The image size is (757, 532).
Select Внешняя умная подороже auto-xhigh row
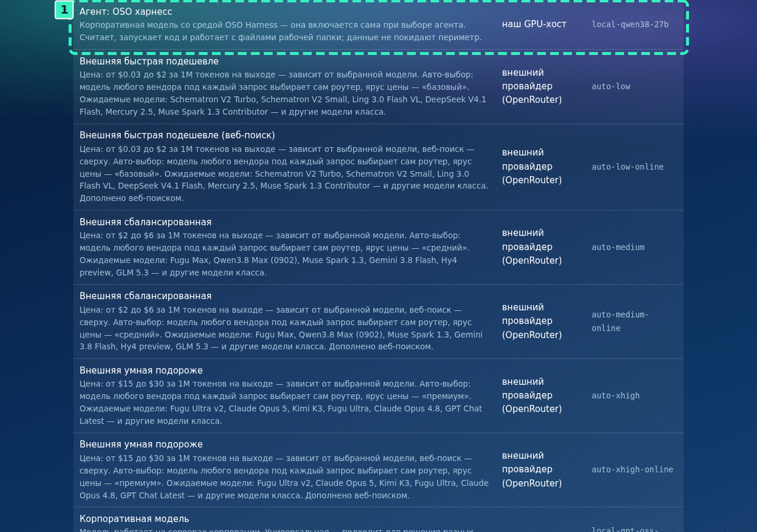[x=378, y=395]
